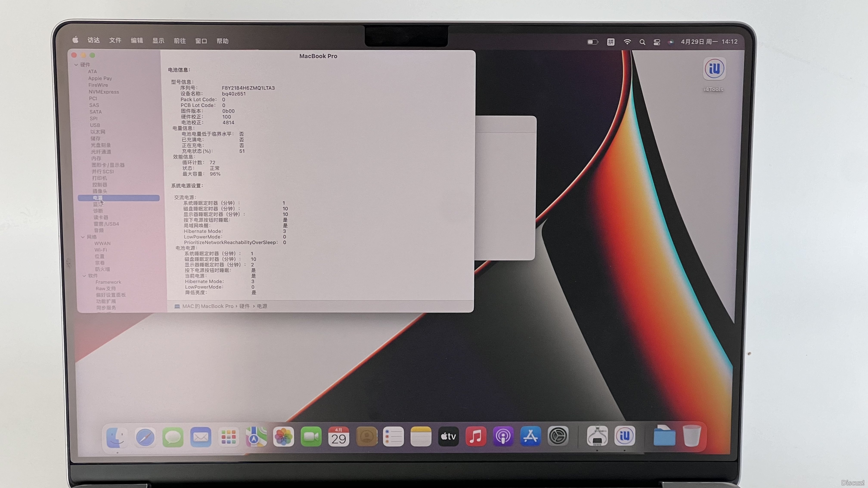Click 硬件 in the path bar

tap(244, 306)
